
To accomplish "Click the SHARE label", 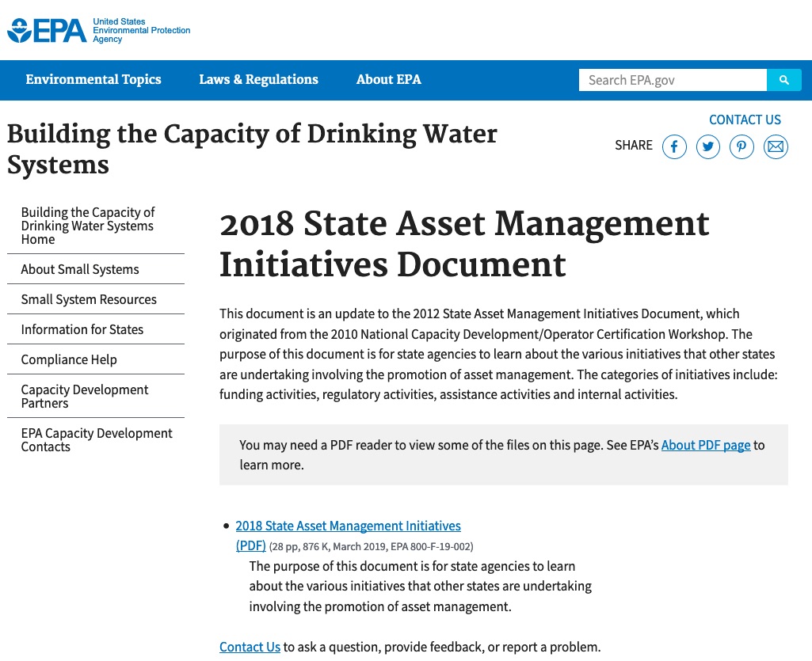I will [633, 146].
